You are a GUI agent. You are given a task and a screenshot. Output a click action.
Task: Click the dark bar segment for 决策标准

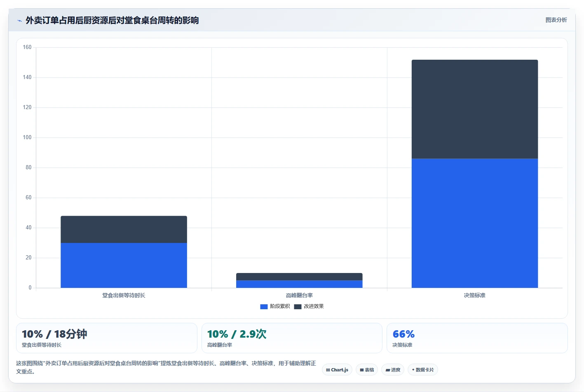tap(475, 109)
